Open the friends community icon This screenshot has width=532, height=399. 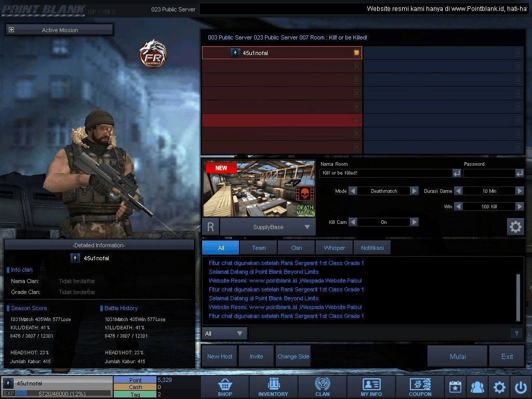477,387
